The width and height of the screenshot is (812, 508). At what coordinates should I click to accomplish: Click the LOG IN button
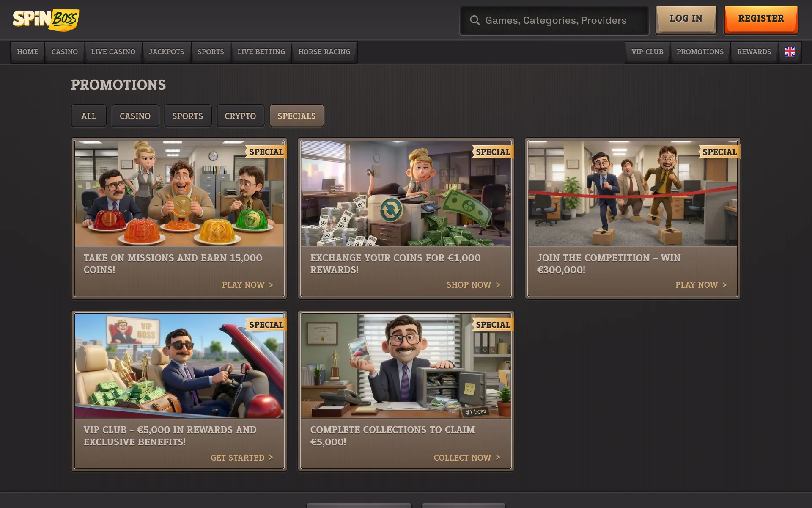[686, 19]
